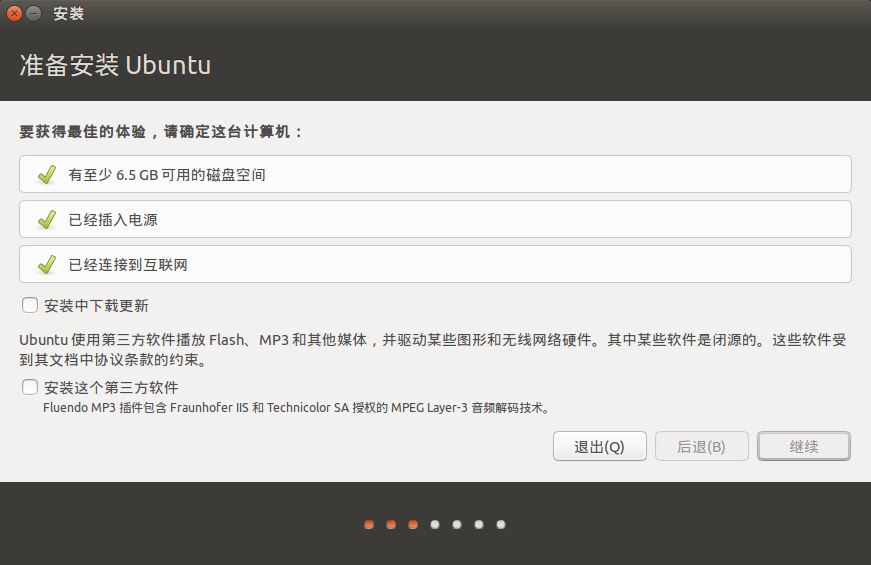The height and width of the screenshot is (565, 871).
Task: Click the last white progress dot
Action: point(501,524)
